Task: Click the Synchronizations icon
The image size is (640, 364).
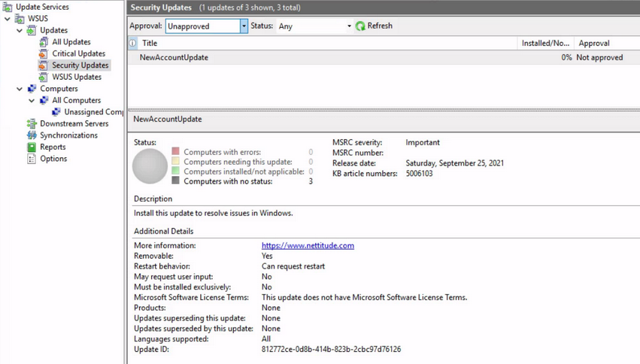Action: point(32,135)
